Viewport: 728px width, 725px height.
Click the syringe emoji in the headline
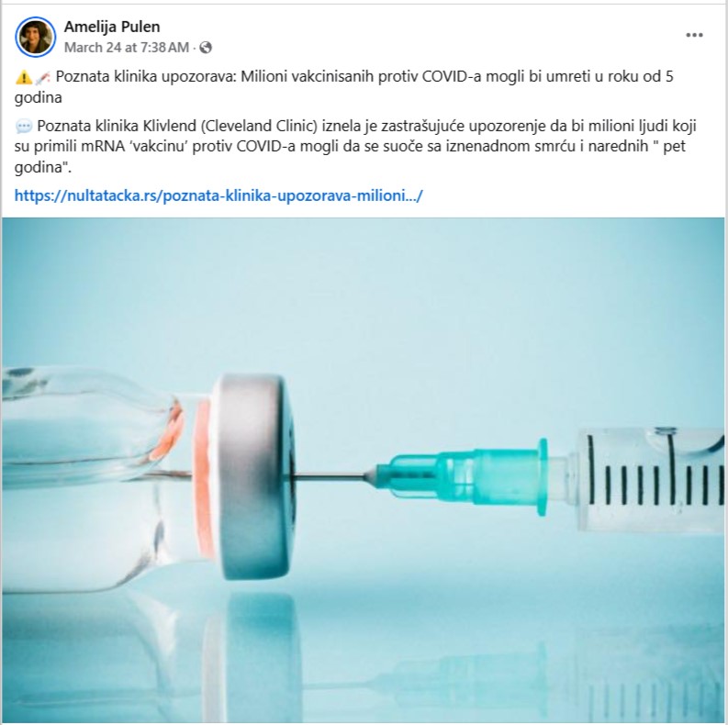pyautogui.click(x=42, y=77)
